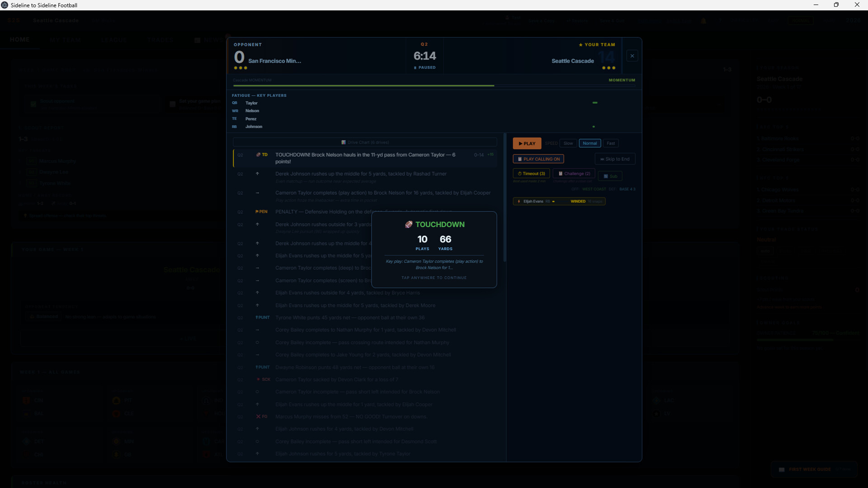Click the SCK icon on the Cameron Taylor sack row
The height and width of the screenshot is (488, 868).
click(x=264, y=380)
